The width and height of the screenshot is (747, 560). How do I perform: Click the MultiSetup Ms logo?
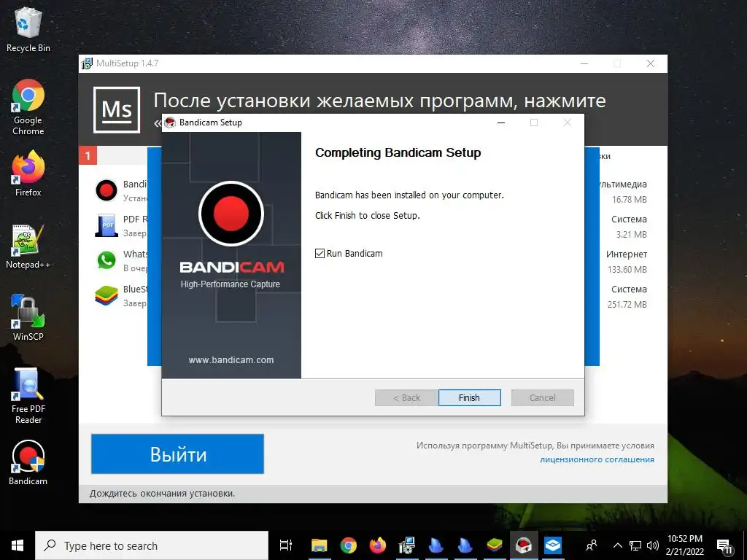pos(117,110)
